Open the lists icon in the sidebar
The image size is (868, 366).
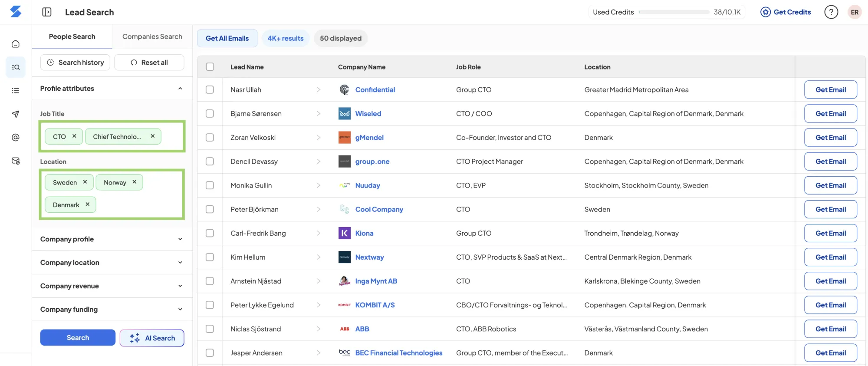click(x=16, y=91)
